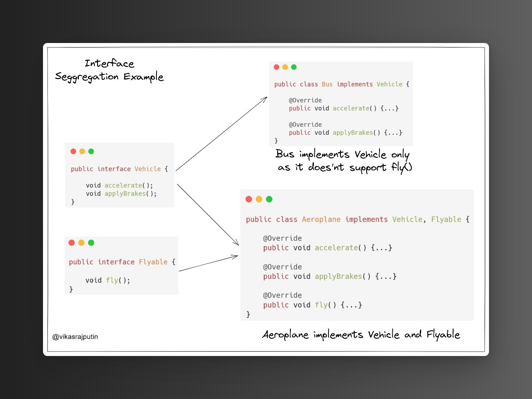Screen dimensions: 532x399
Task: Click the green dot on the Flyable interface window
Action: click(91, 243)
